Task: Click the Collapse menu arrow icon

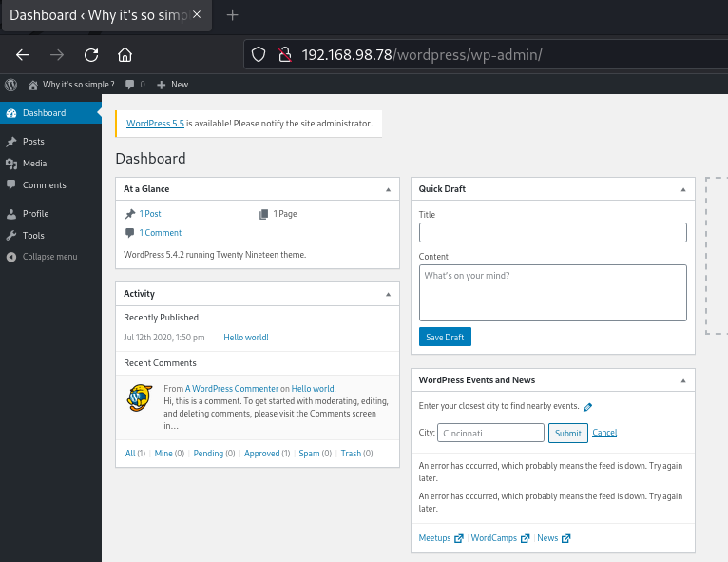Action: pos(11,257)
